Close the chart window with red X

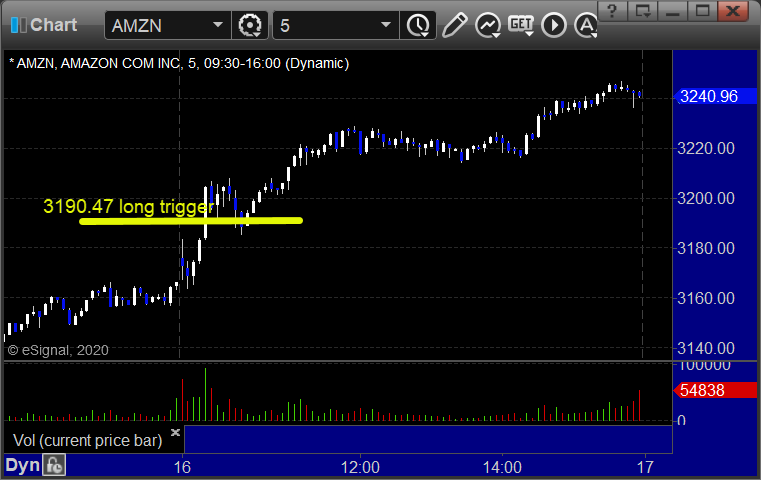click(x=733, y=11)
